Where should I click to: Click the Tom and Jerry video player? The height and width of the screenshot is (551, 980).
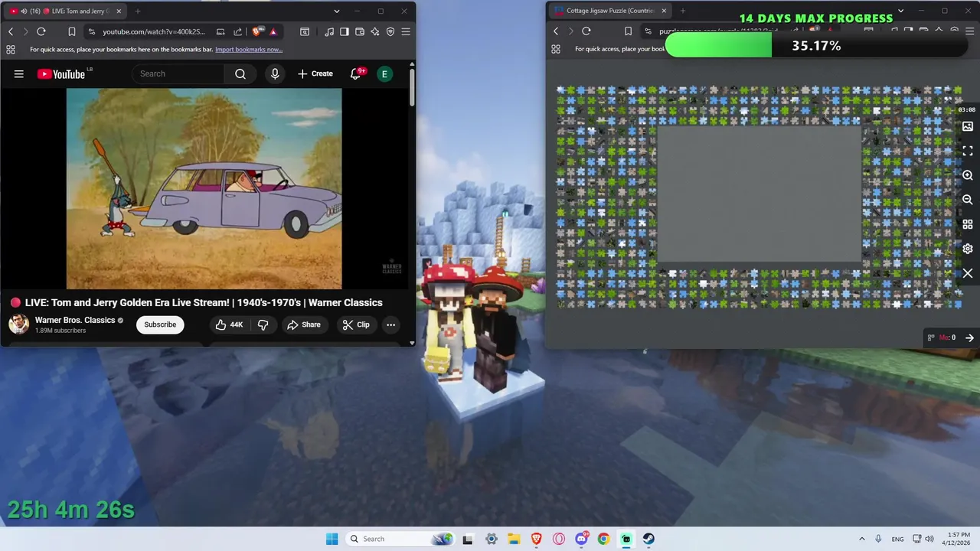204,189
